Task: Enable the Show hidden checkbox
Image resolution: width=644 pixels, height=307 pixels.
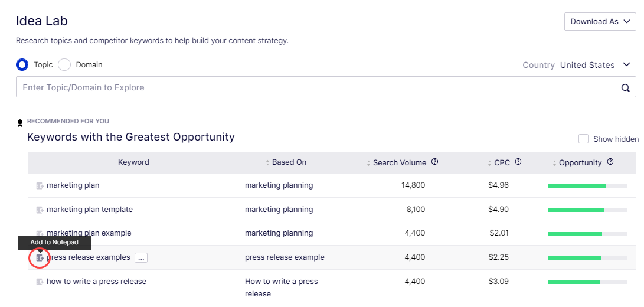Action: 583,139
